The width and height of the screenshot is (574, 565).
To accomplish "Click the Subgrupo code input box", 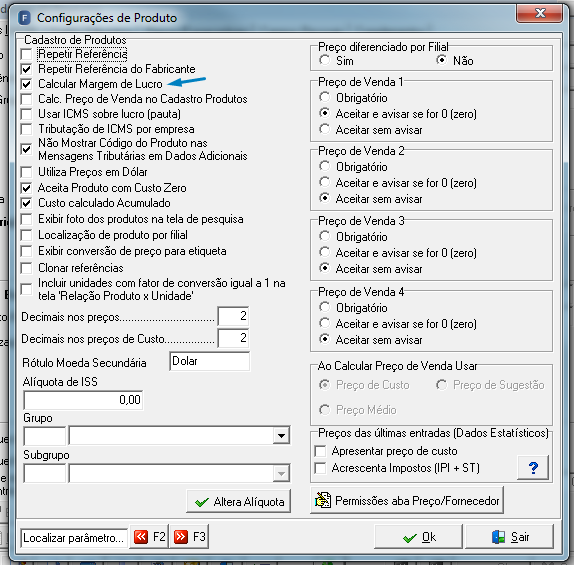I will [x=45, y=473].
